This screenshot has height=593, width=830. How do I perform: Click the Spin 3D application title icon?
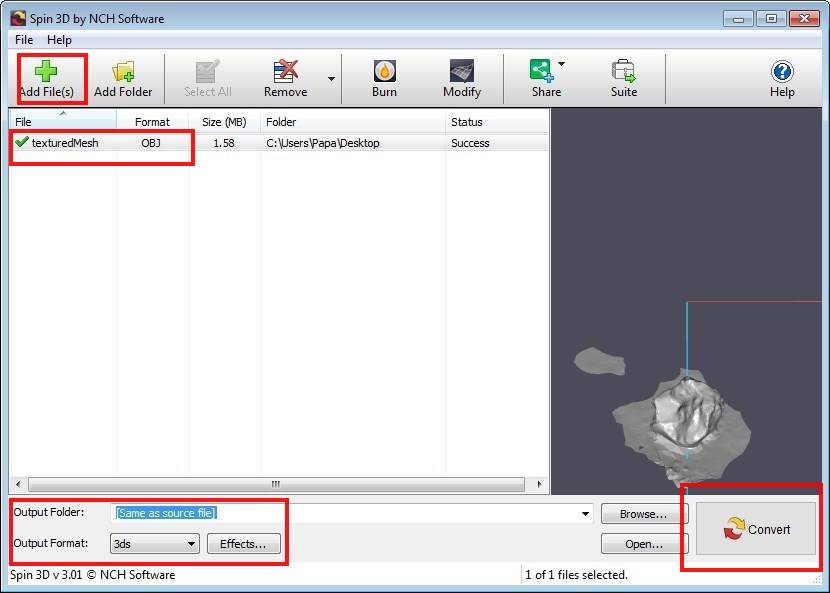18,18
